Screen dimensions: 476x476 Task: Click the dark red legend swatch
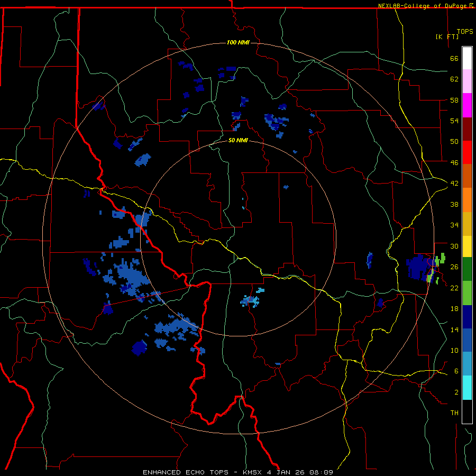467,129
